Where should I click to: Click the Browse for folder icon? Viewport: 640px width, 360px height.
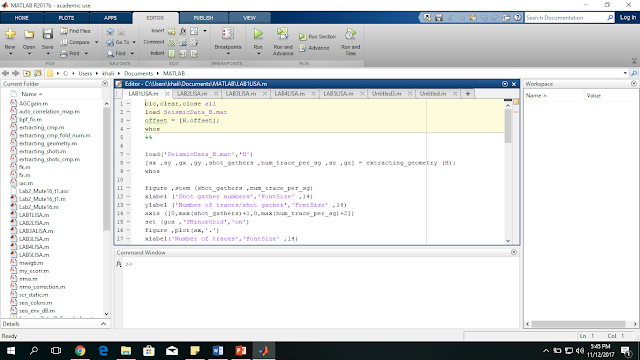pyautogui.click(x=38, y=73)
